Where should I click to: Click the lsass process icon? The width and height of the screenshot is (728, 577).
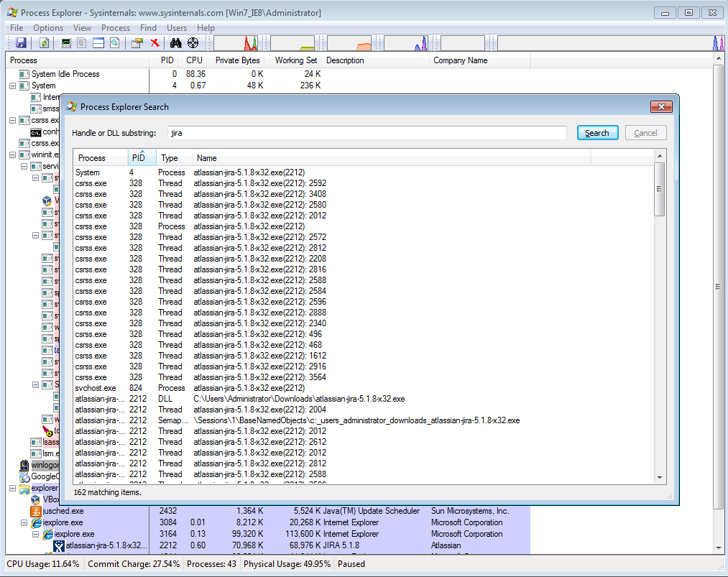tap(36, 442)
